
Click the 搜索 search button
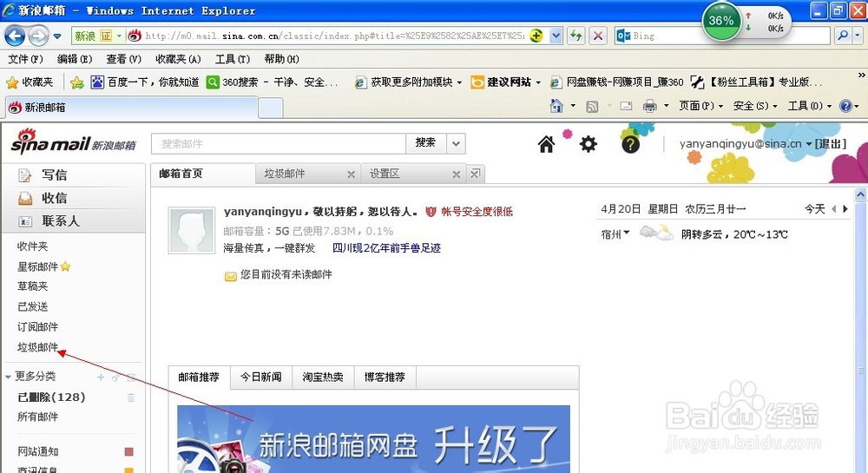point(425,143)
